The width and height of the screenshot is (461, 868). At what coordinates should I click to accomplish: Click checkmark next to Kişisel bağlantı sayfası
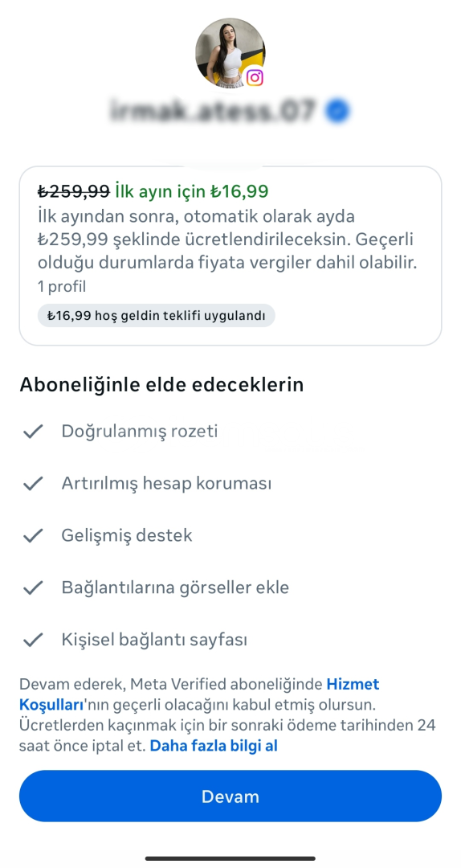click(33, 640)
